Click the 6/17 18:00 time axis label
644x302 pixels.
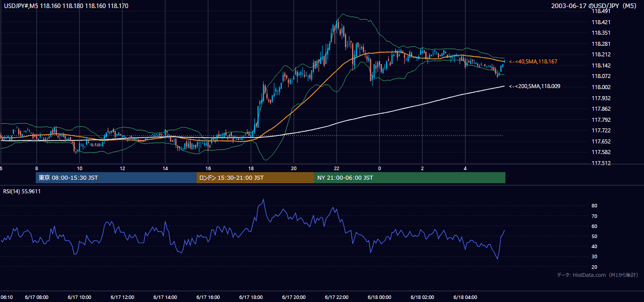tap(251, 297)
